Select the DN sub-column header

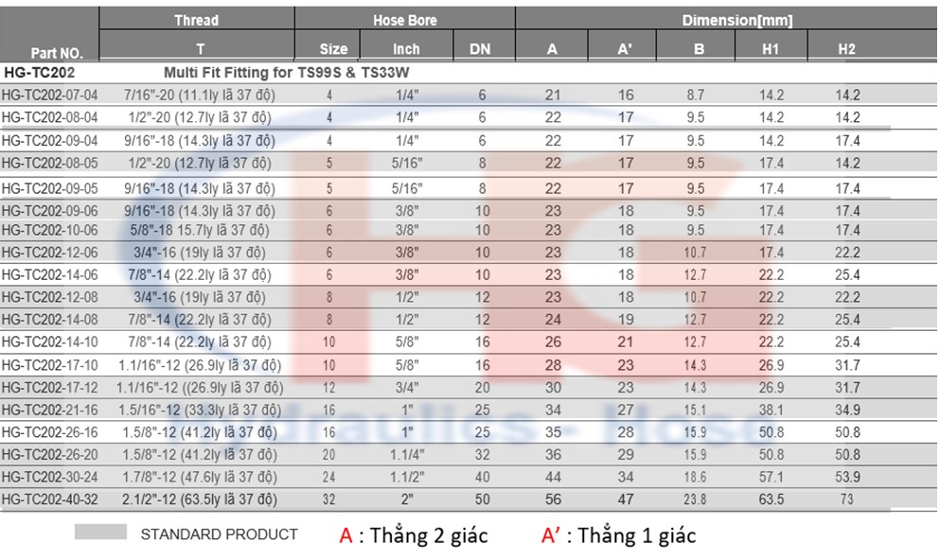pos(481,49)
